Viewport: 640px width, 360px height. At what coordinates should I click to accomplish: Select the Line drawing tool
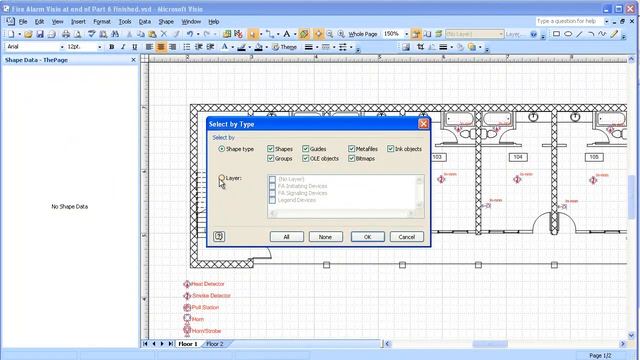click(x=579, y=34)
